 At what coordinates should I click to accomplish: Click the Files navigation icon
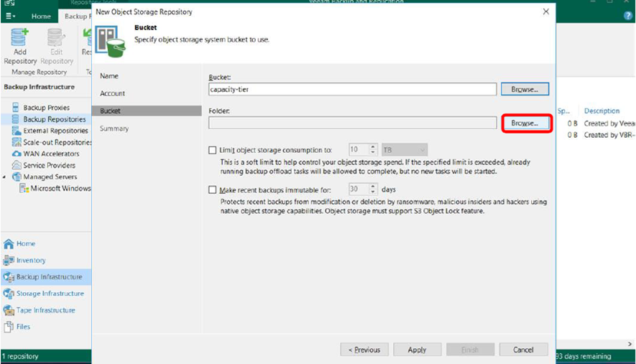[x=9, y=326]
